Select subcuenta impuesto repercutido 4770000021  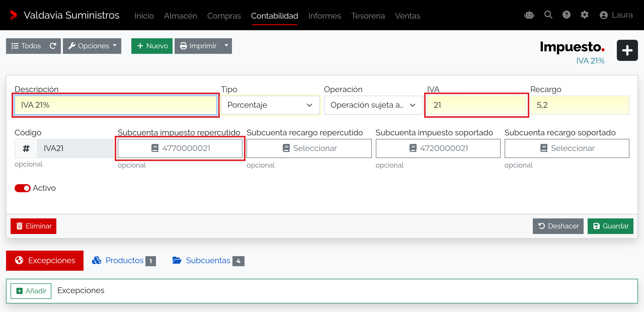click(x=180, y=148)
